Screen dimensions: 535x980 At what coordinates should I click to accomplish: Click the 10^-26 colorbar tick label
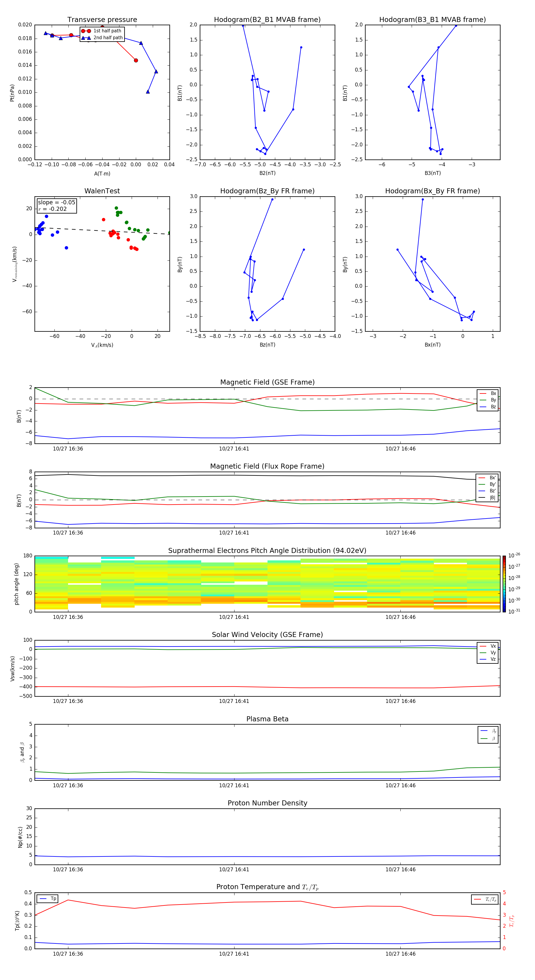pos(514,555)
